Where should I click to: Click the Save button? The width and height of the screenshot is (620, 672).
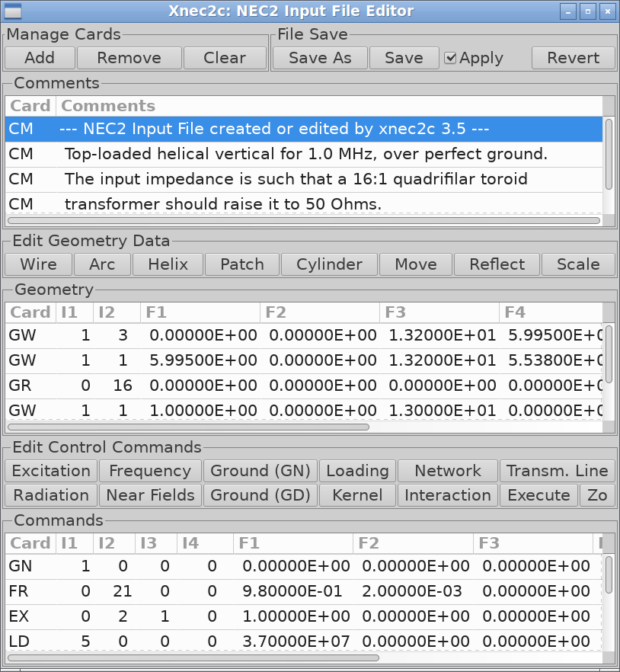(404, 58)
